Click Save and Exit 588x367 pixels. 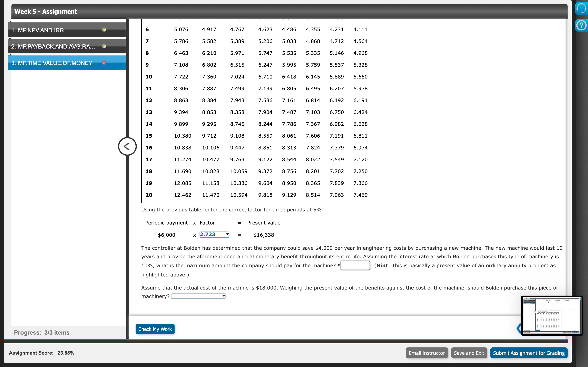(x=469, y=353)
